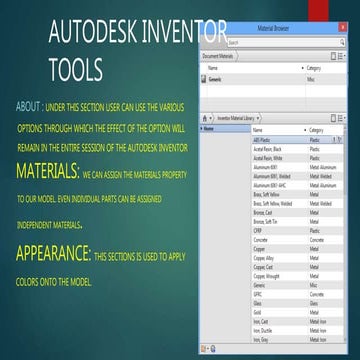The image size is (360, 360).
Task: Click create new material icon at bottom
Action: click(x=213, y=349)
